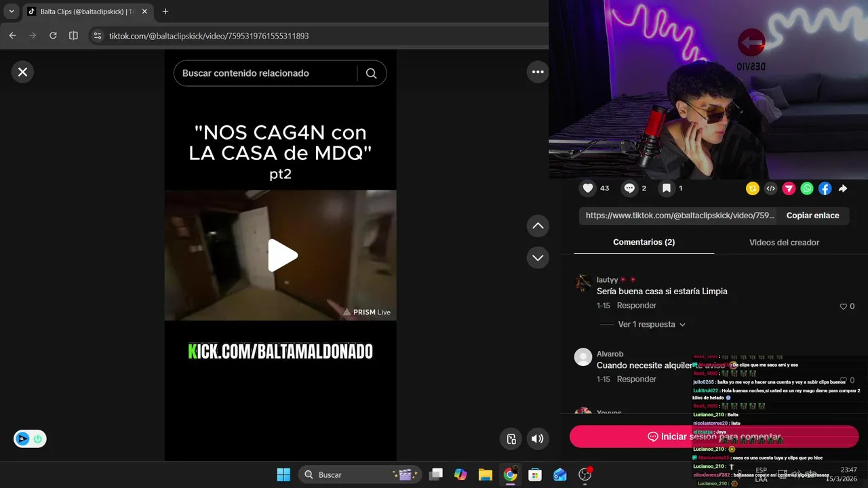868x488 pixels.
Task: Open Alvarob's profile avatar
Action: pos(583,357)
